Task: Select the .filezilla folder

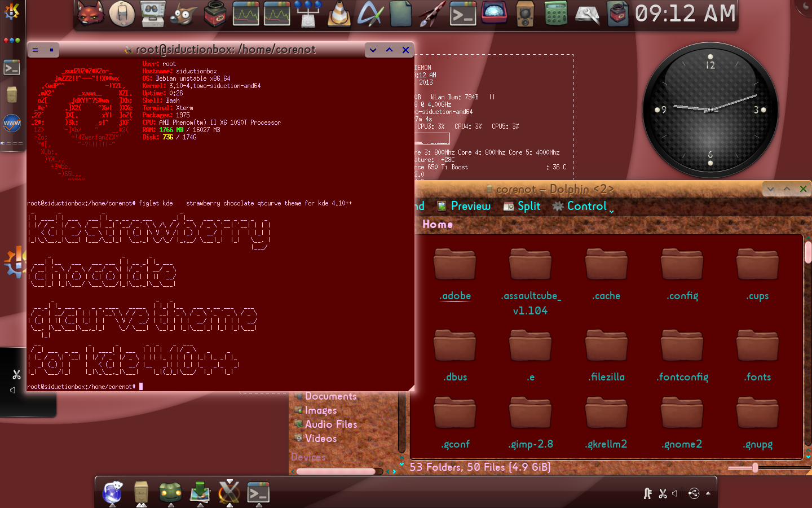Action: pyautogui.click(x=606, y=356)
